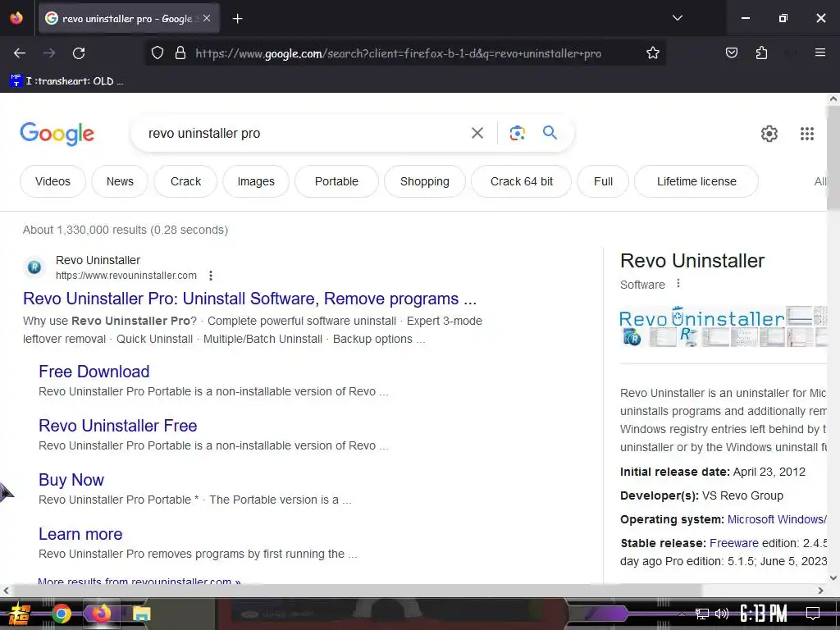Open a new browser tab

[237, 19]
